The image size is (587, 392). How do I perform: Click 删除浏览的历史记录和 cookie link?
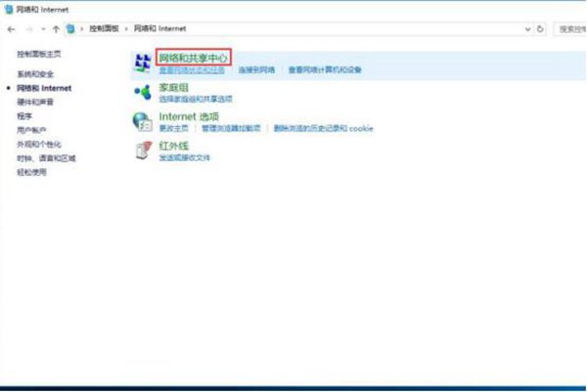(323, 128)
